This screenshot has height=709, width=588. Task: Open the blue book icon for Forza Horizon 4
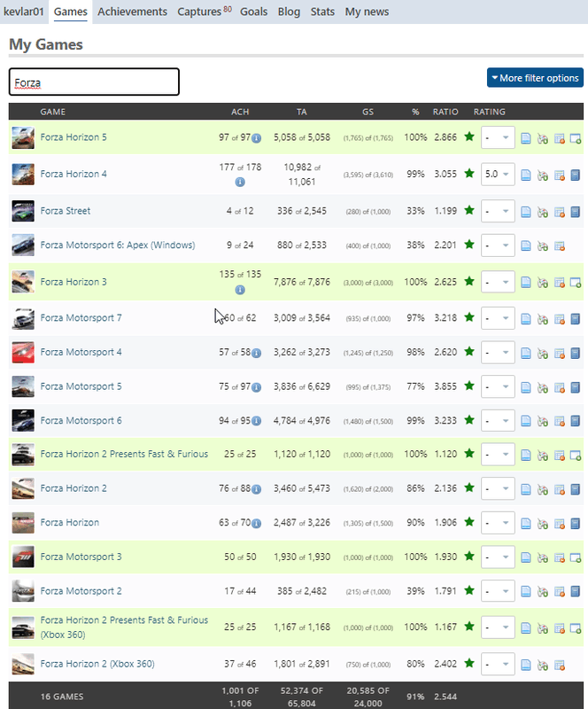[x=575, y=175]
